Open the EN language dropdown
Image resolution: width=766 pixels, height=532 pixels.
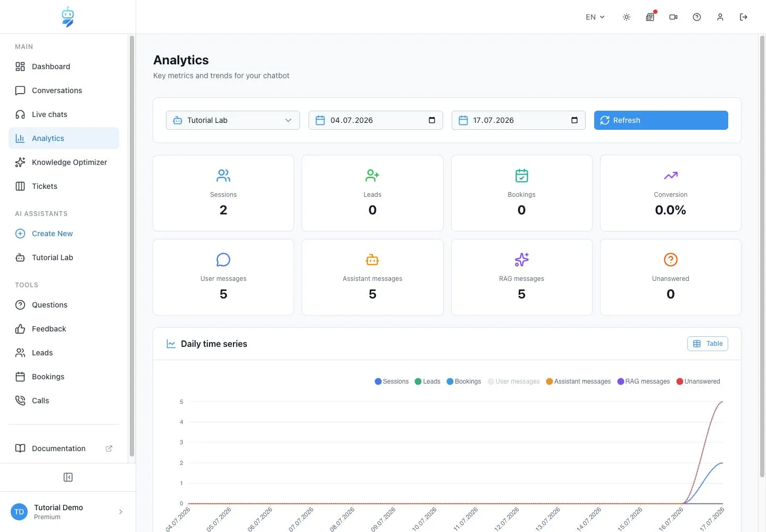coord(595,17)
